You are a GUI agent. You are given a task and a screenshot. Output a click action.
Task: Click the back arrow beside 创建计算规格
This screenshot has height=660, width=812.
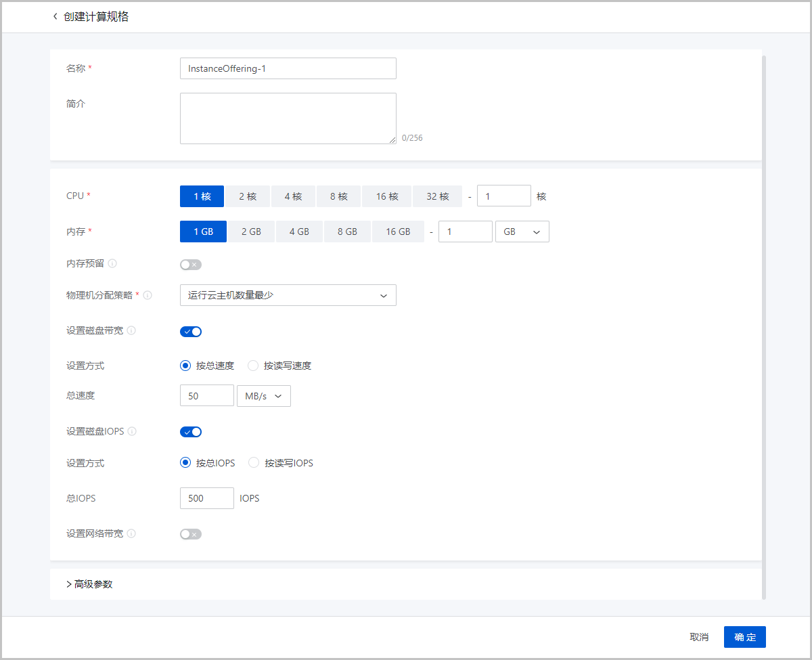click(55, 17)
